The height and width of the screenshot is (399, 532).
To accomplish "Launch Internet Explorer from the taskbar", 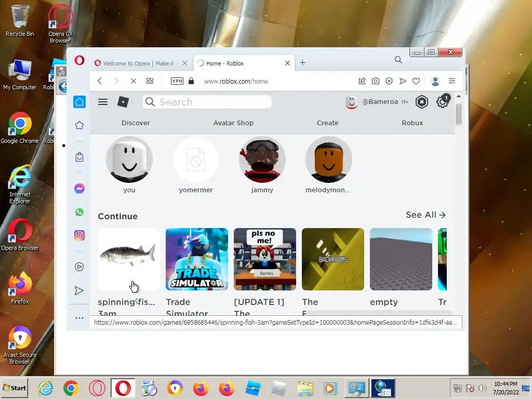I will (46, 388).
